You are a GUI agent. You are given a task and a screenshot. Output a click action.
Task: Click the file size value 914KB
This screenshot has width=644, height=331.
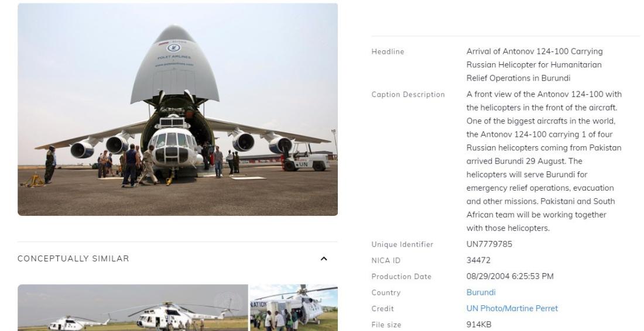pyautogui.click(x=478, y=325)
